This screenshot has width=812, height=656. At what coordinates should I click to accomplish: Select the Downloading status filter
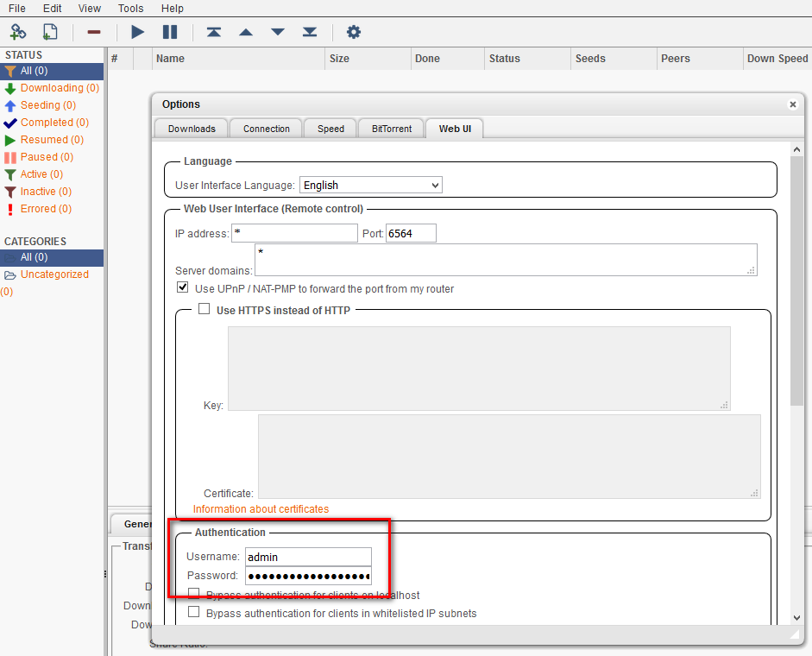coord(52,88)
